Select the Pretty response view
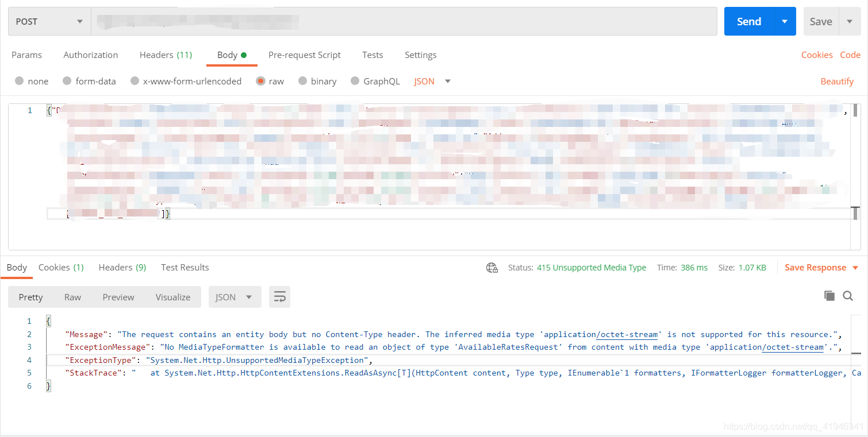The image size is (868, 437). [30, 297]
